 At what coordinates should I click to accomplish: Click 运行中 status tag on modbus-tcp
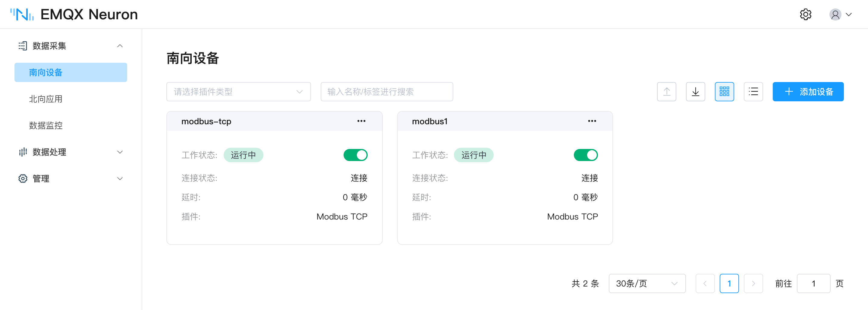[243, 155]
